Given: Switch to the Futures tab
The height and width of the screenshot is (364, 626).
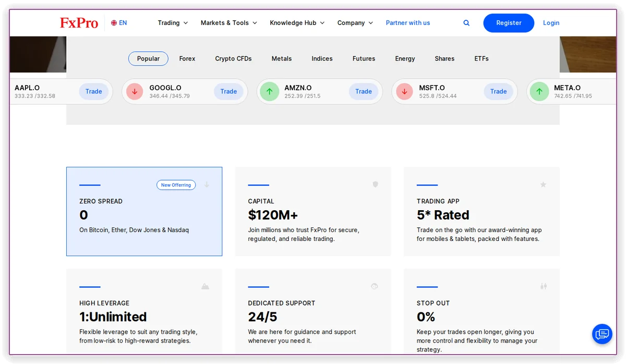Looking at the screenshot, I should click(x=364, y=59).
